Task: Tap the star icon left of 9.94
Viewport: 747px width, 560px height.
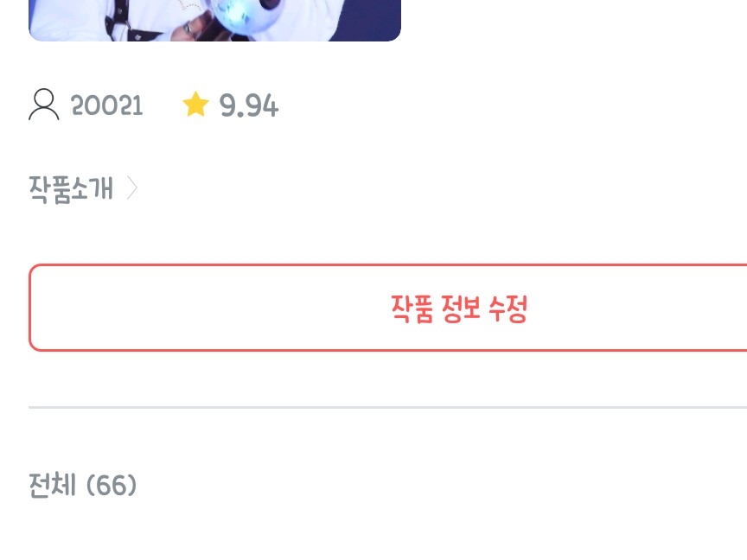Action: (x=195, y=105)
